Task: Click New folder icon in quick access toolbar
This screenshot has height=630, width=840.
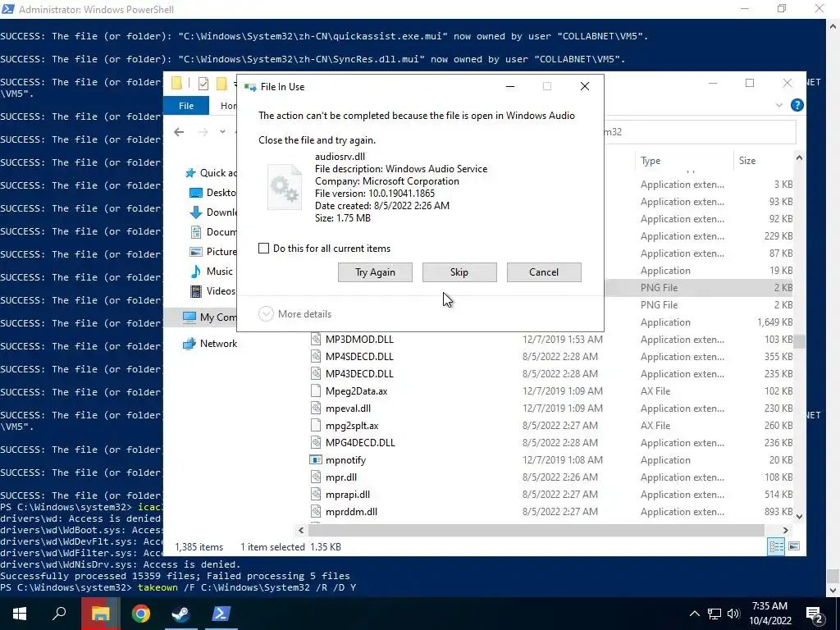Action: click(221, 84)
